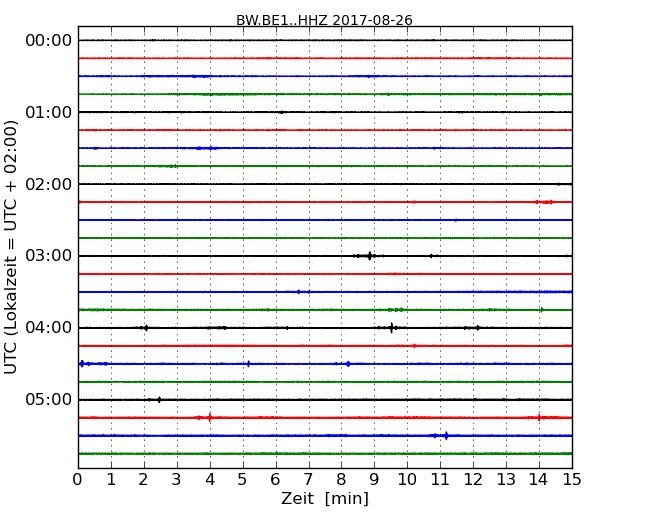The height and width of the screenshot is (520, 650).
Task: Click x-axis tick label 8
Action: (341, 480)
